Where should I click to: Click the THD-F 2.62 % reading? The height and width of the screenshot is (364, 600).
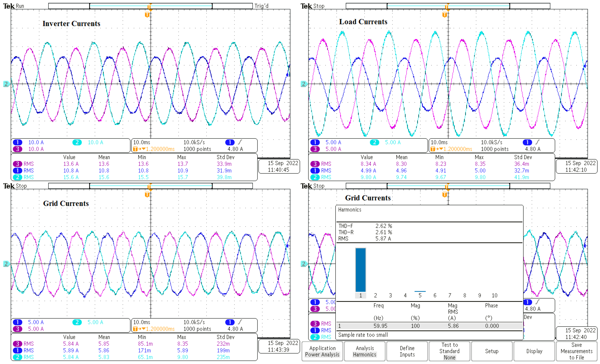tap(365, 226)
